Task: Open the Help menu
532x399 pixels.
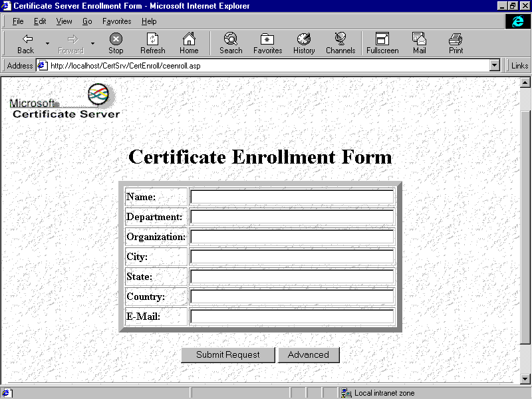Action: click(149, 21)
